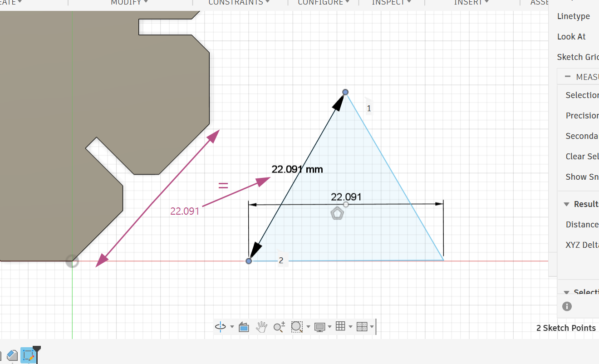
Task: Open the Orbit type dropdown arrow
Action: coord(232,327)
